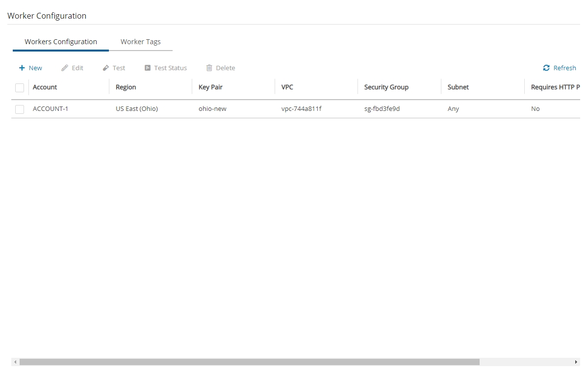The width and height of the screenshot is (588, 373).
Task: Click the plus icon for New worker
Action: point(22,68)
